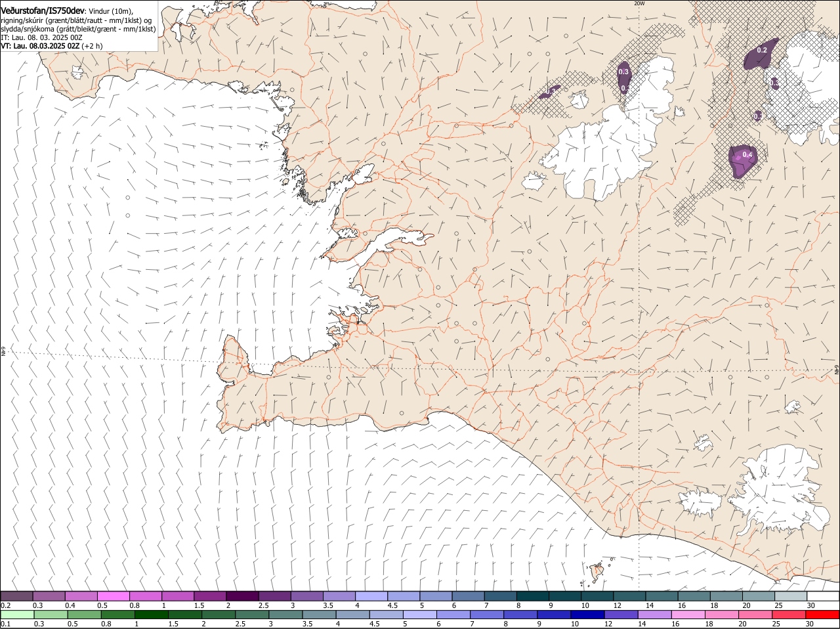The image size is (840, 629).
Task: Pick the teal 10 swatch in the upper legend row
Action: click(597, 596)
